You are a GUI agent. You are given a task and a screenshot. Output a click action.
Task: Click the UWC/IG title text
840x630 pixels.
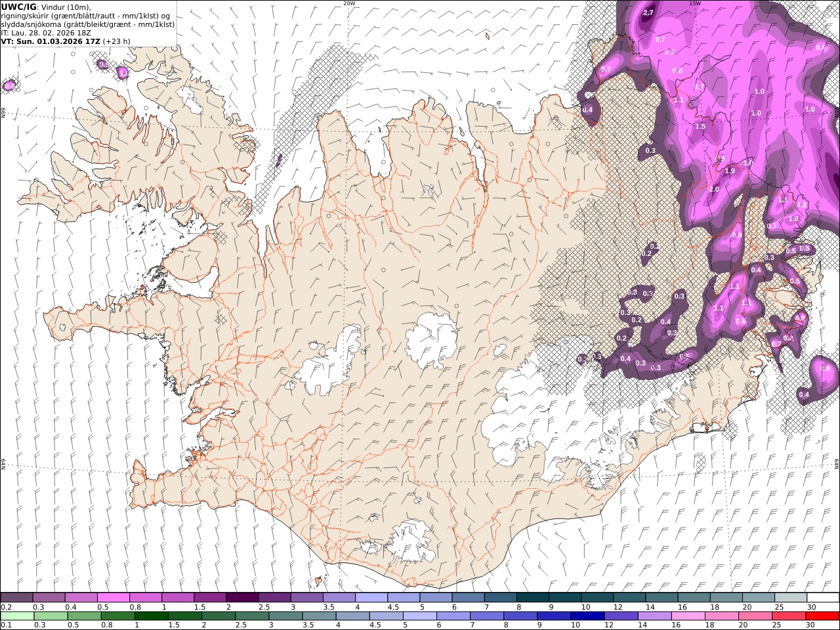point(19,7)
